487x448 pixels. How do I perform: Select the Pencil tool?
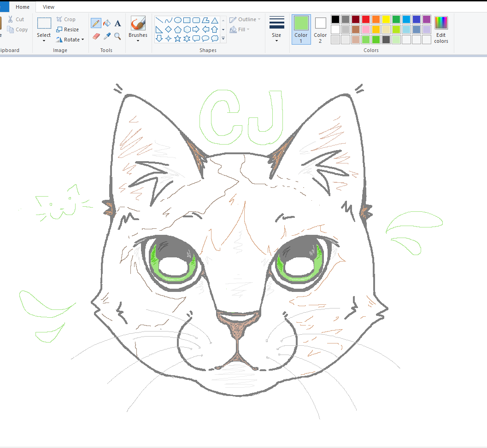click(96, 23)
